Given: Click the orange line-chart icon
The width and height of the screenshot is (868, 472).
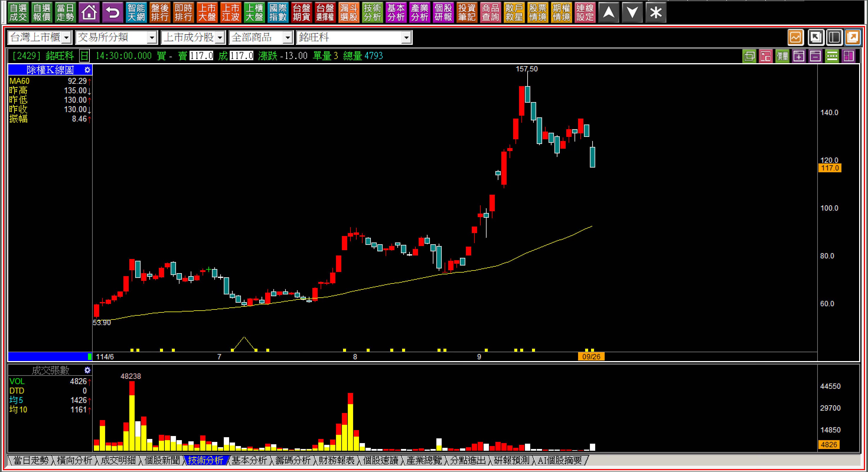Looking at the screenshot, I should 796,37.
